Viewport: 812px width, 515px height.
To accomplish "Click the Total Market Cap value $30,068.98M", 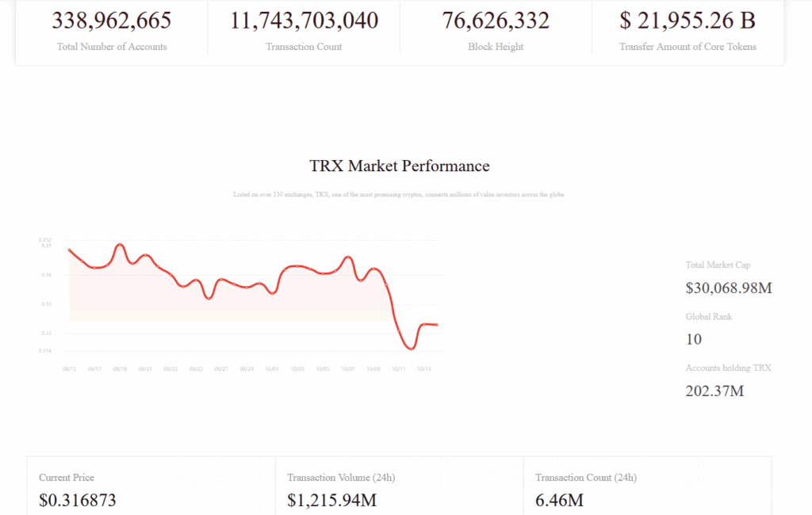I will click(729, 288).
